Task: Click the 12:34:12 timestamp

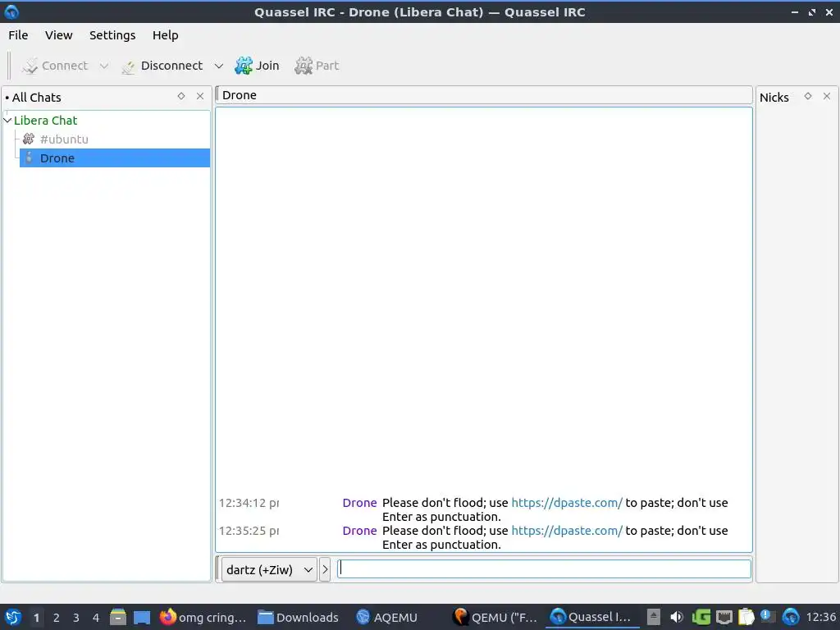Action: click(x=249, y=503)
